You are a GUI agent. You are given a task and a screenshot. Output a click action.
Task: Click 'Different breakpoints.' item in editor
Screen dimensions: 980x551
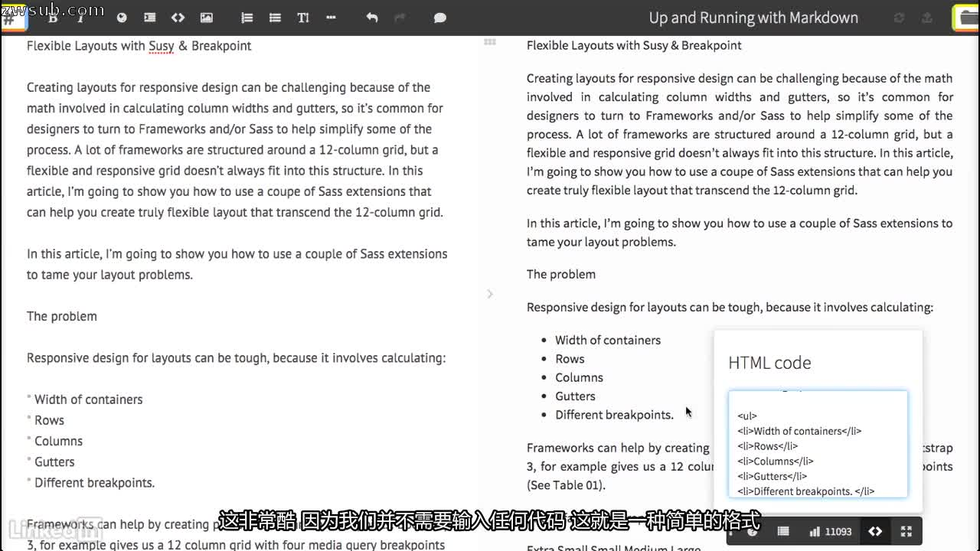94,483
